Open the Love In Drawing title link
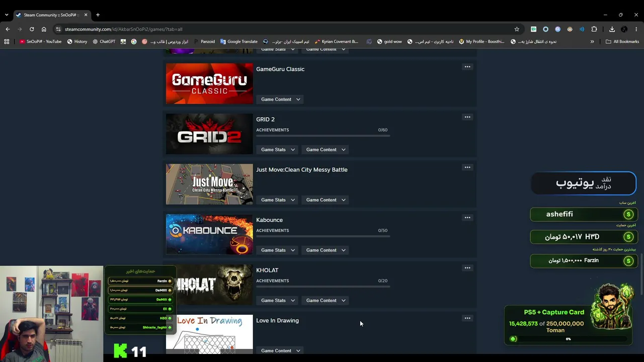 coord(277,321)
